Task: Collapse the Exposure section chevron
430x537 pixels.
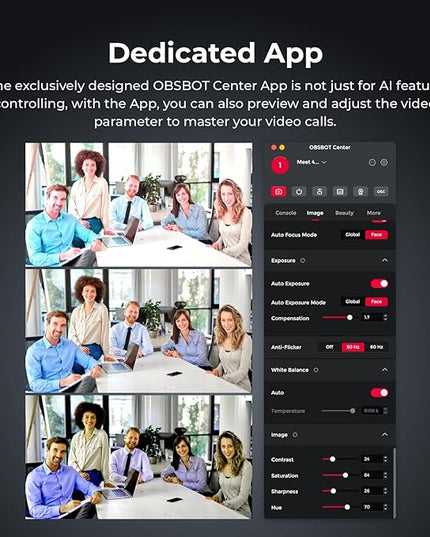Action: [384, 261]
